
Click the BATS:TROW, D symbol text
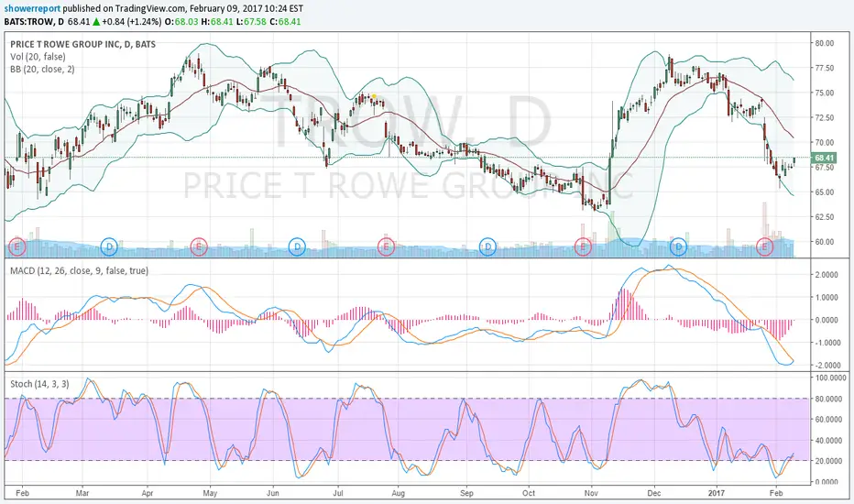(x=34, y=22)
